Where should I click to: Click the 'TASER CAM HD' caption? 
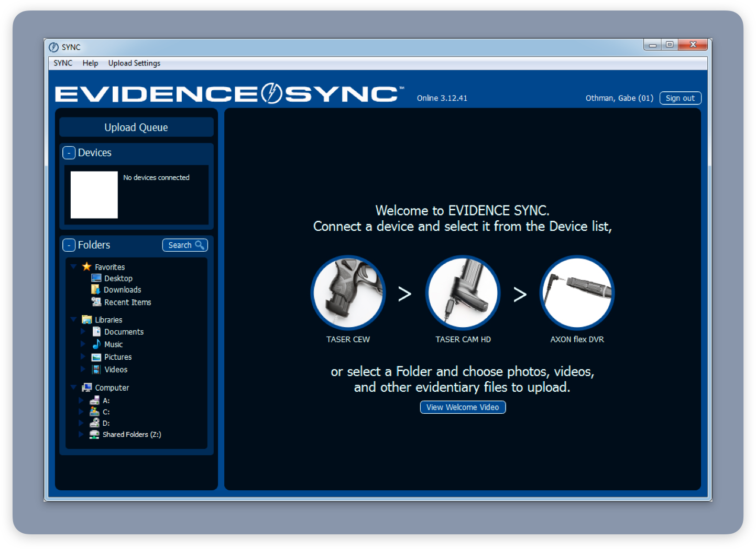463,340
